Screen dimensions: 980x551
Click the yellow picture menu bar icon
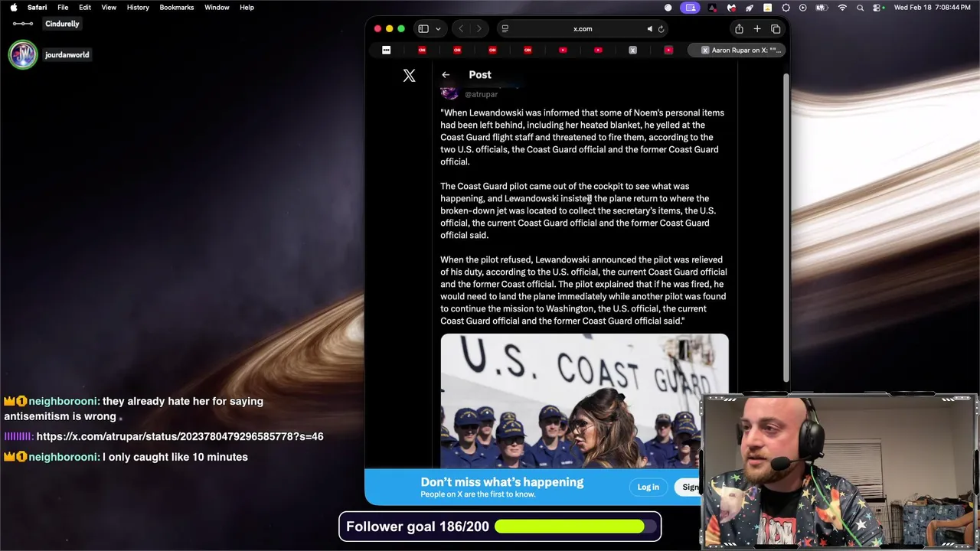coord(767,8)
